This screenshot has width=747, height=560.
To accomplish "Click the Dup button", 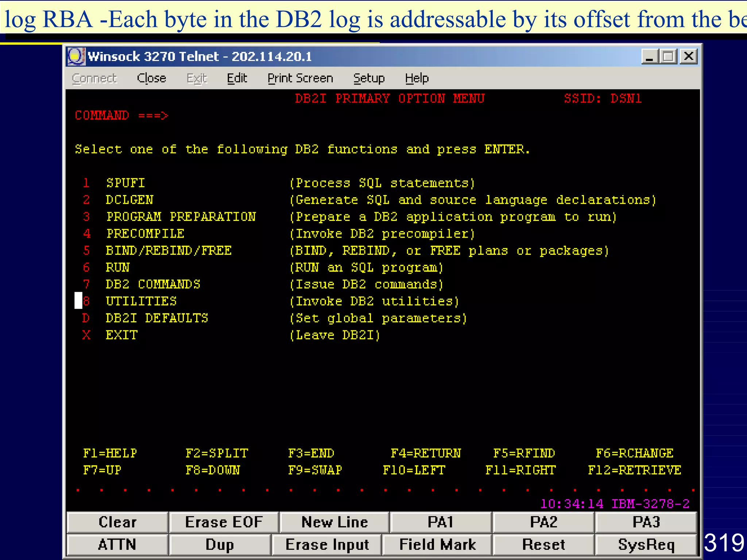I will [220, 545].
